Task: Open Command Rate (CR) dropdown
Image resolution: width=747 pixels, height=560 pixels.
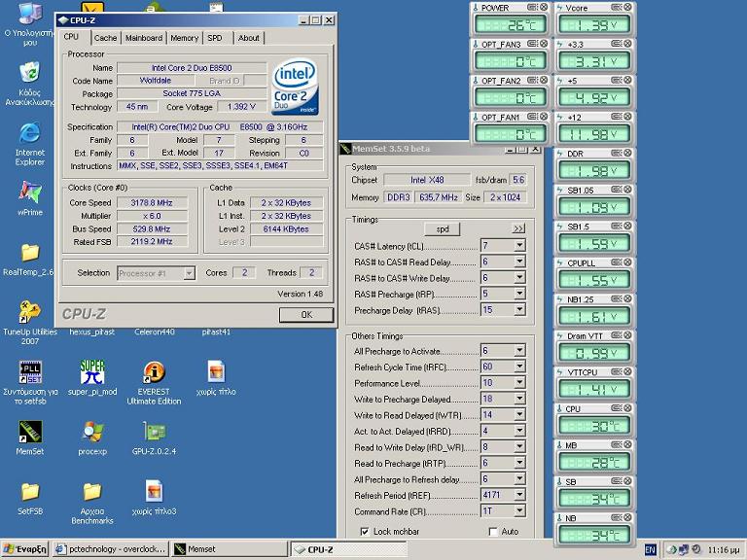Action: (519, 511)
